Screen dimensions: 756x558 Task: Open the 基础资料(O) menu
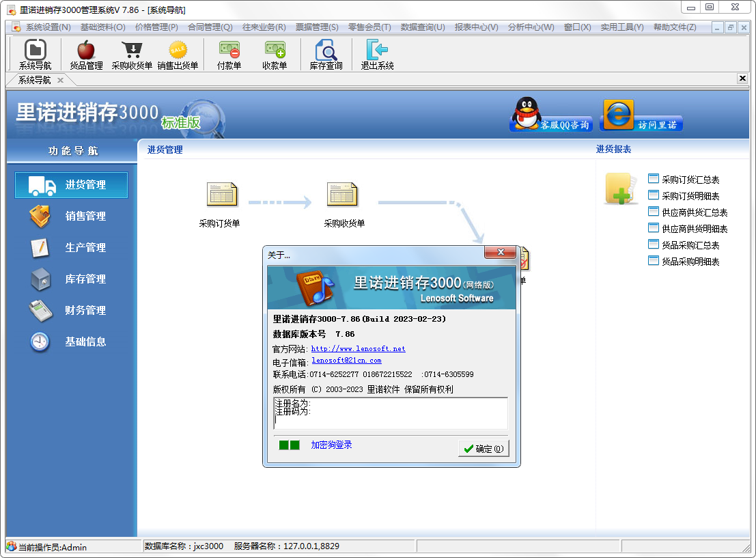[x=102, y=27]
